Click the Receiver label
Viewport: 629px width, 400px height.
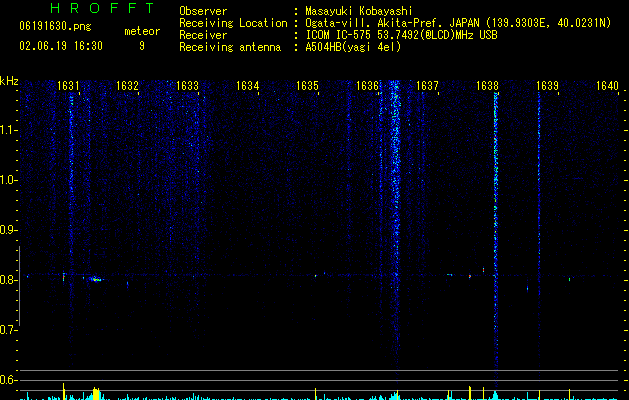click(203, 35)
